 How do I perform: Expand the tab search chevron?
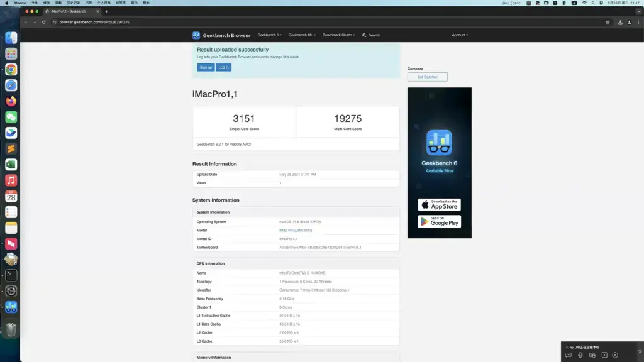(639, 11)
